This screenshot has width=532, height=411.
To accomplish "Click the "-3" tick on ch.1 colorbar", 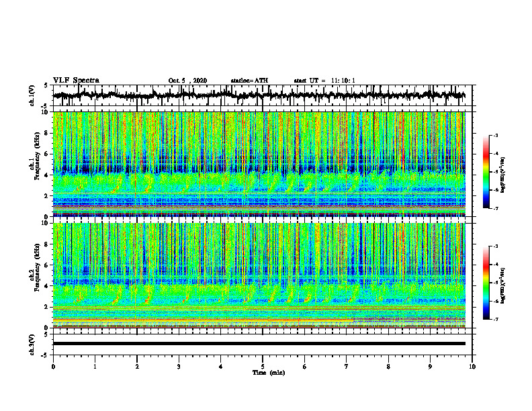I will coord(496,135).
